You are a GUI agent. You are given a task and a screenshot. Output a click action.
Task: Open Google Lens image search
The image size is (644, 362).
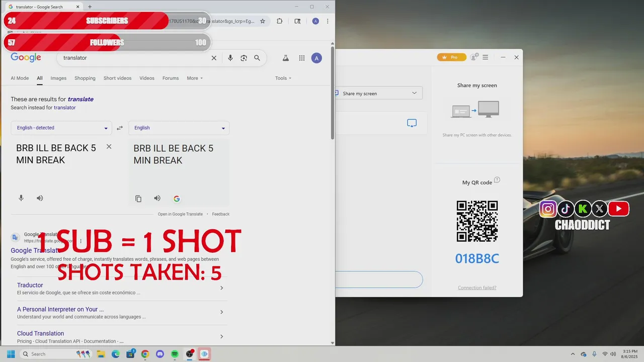click(x=244, y=58)
